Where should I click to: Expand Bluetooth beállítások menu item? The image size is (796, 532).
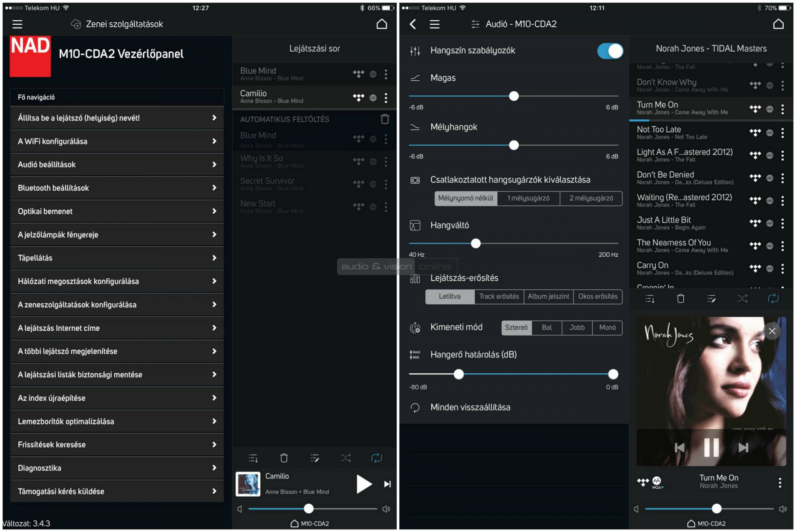click(x=117, y=188)
